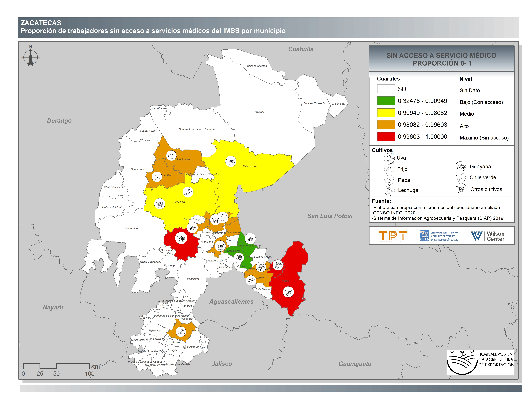Image resolution: width=532 pixels, height=411 pixels.
Task: Select the Papa potato legend icon
Action: [x=389, y=180]
